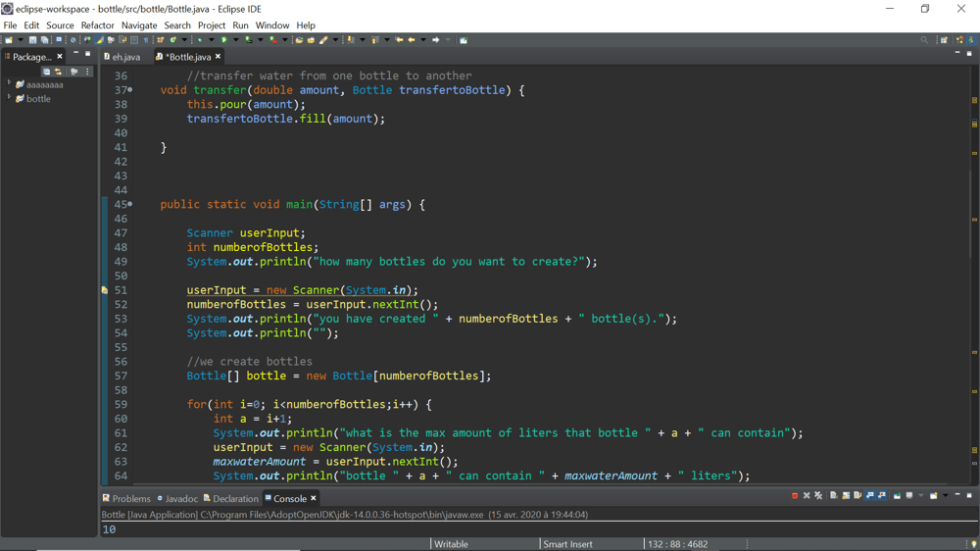Toggle Word Wrap in Console toolbar
Viewport: 980px width, 551px height.
(x=857, y=495)
